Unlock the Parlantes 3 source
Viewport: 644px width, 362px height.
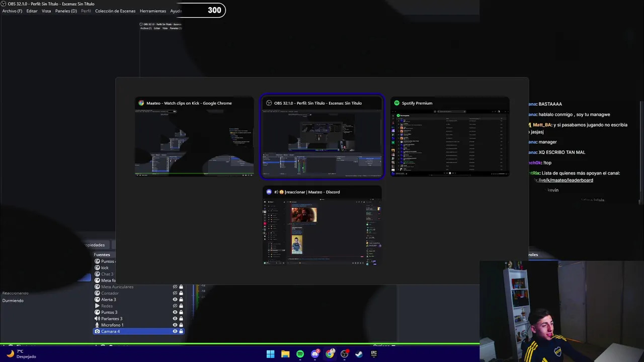(x=181, y=319)
